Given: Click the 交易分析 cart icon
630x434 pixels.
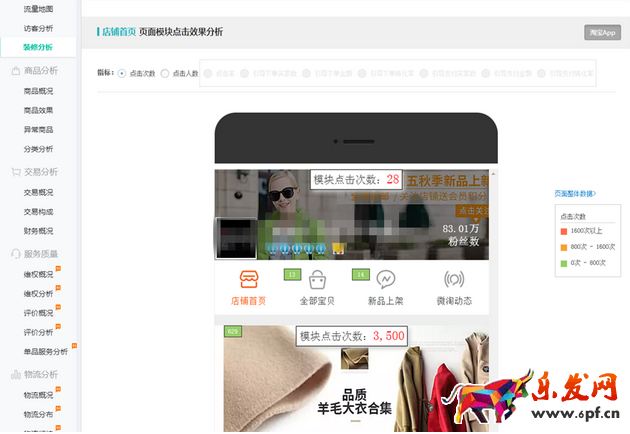Looking at the screenshot, I should pyautogui.click(x=16, y=172).
